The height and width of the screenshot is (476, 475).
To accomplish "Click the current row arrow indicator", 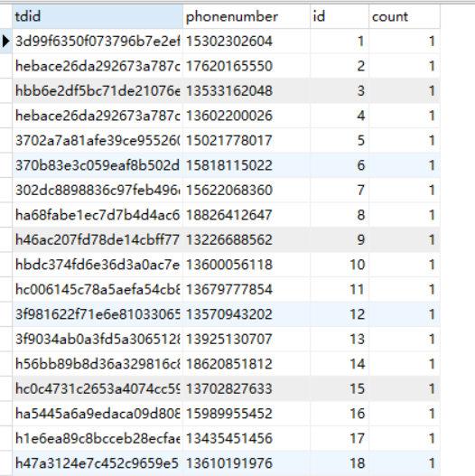I will (5, 41).
